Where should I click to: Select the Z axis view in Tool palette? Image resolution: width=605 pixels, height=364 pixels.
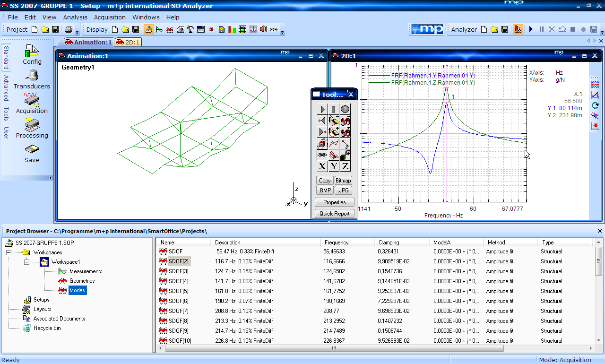click(x=345, y=166)
